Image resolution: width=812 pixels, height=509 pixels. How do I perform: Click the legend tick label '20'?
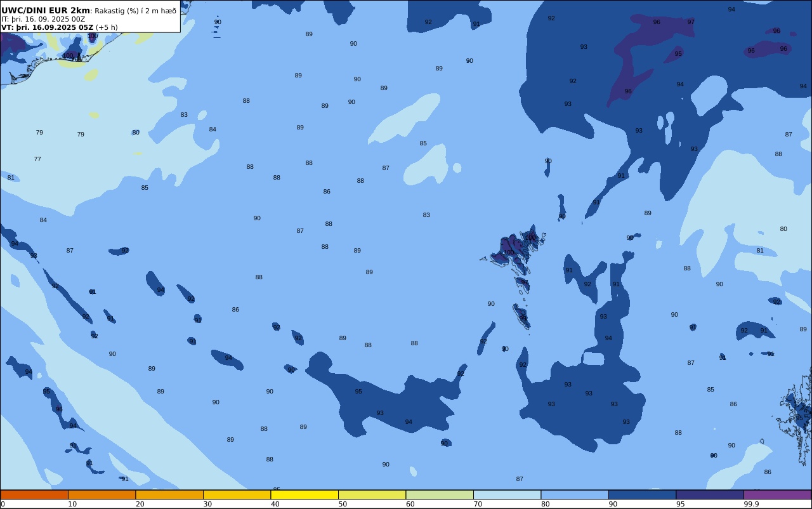click(x=140, y=504)
